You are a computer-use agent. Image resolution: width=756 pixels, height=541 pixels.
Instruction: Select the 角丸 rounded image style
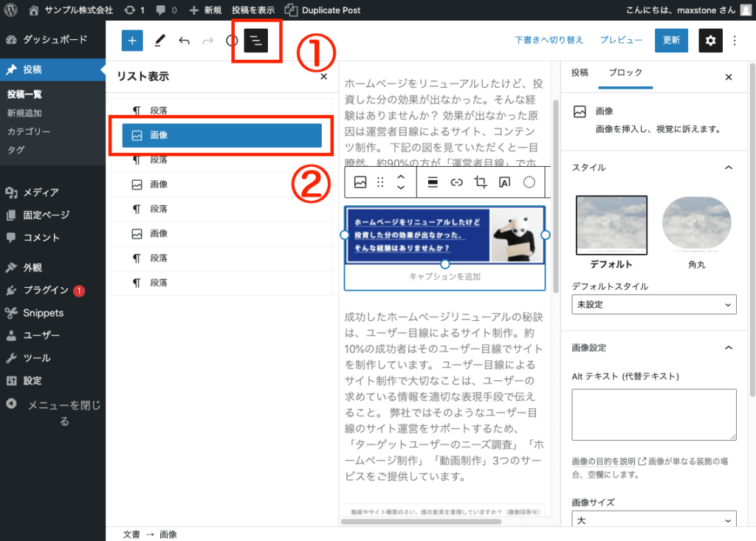click(x=696, y=224)
